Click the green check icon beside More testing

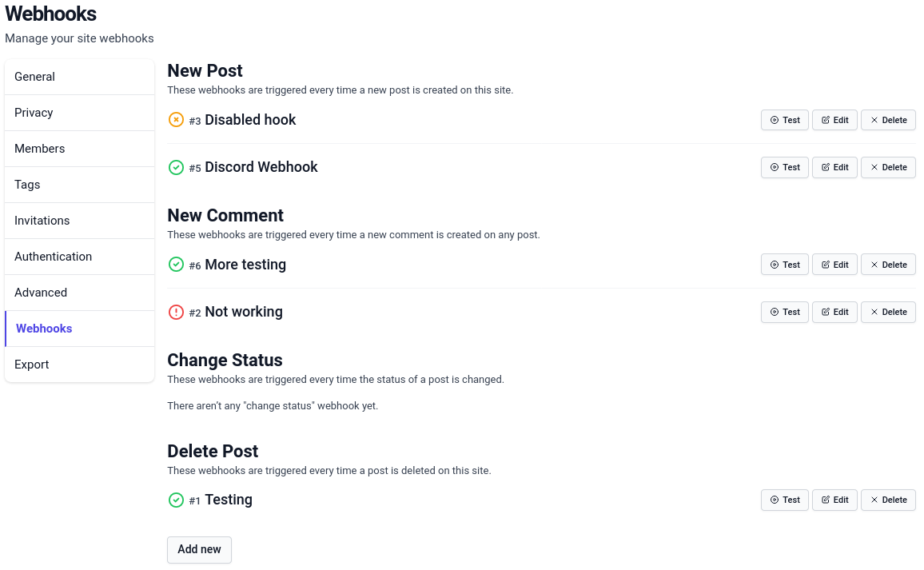click(176, 265)
